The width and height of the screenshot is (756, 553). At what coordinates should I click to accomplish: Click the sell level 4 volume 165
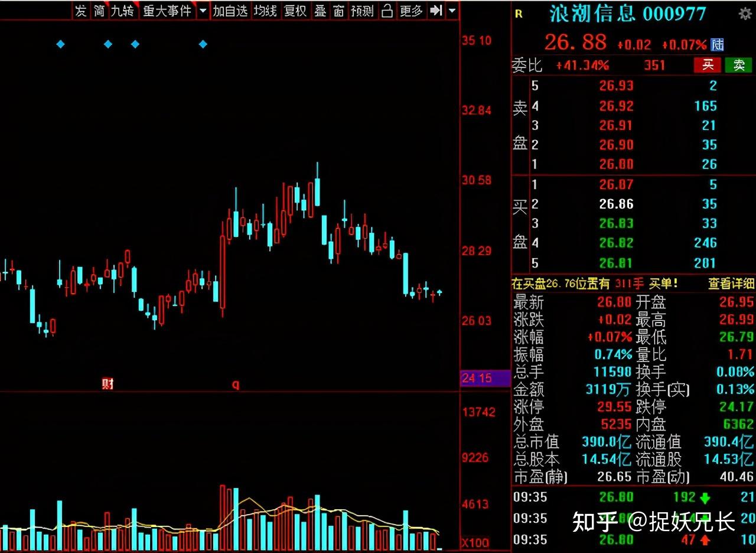[706, 106]
